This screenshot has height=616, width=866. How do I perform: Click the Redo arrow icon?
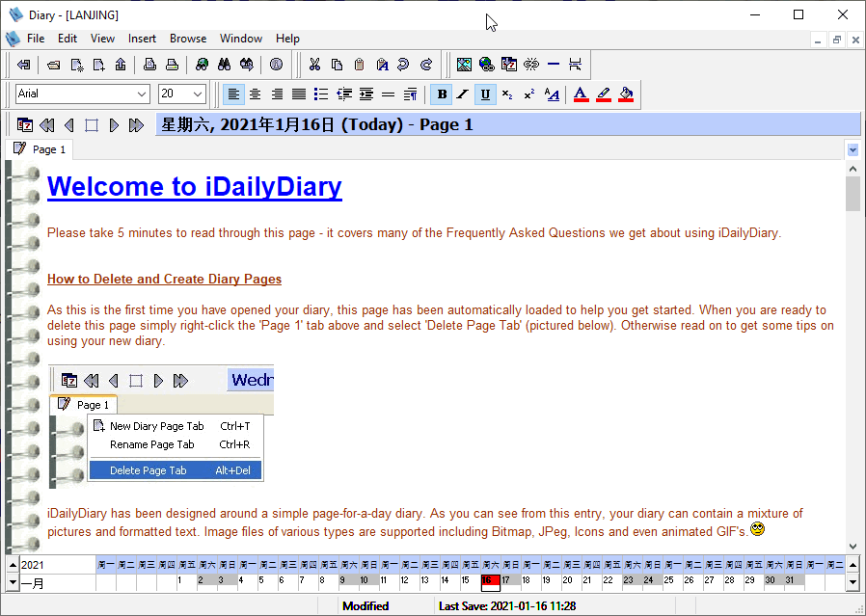click(426, 65)
